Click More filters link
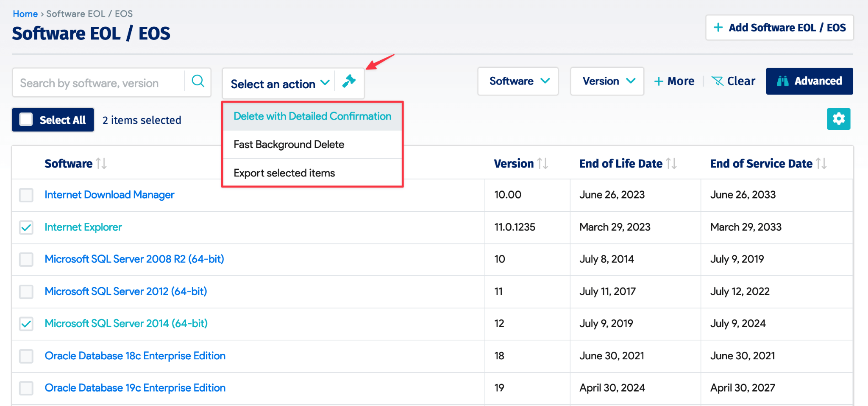Image resolution: width=868 pixels, height=406 pixels. [x=674, y=81]
